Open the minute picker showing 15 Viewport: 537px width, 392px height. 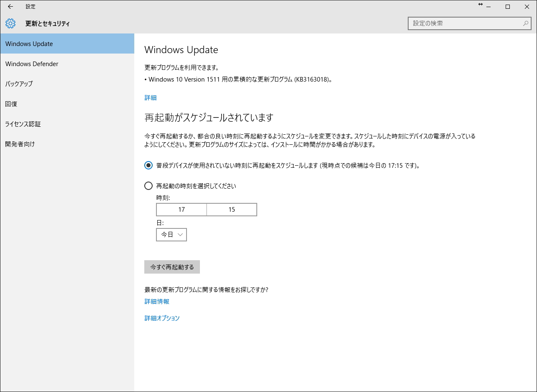coord(232,210)
